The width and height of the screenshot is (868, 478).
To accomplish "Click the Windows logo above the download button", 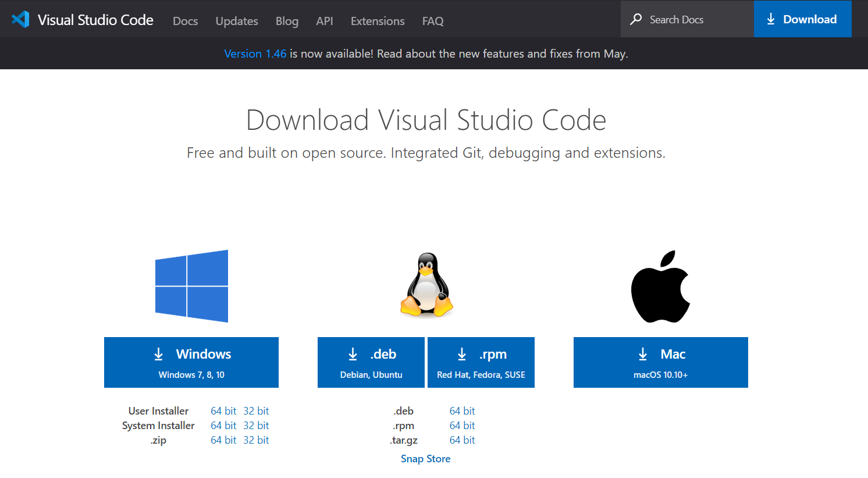I will 191,286.
